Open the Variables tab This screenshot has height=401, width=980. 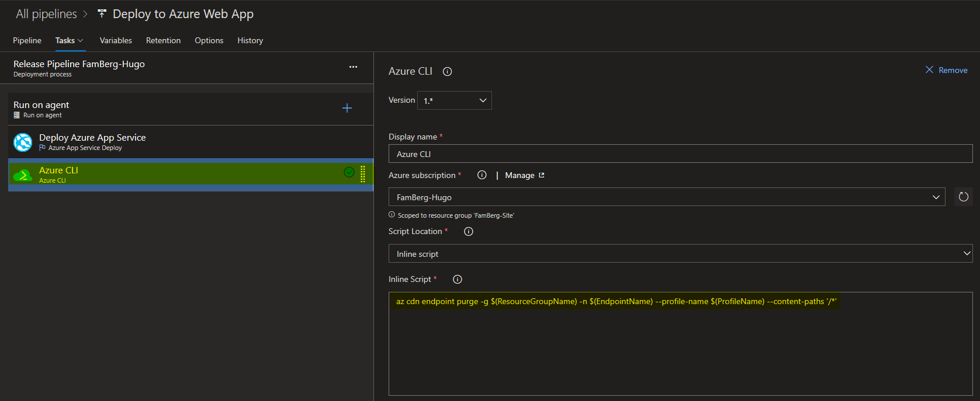tap(116, 40)
